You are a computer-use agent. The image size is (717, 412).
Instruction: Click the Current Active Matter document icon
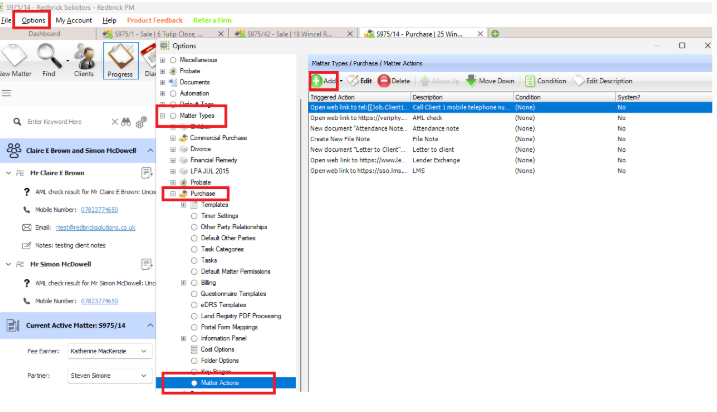click(x=13, y=326)
